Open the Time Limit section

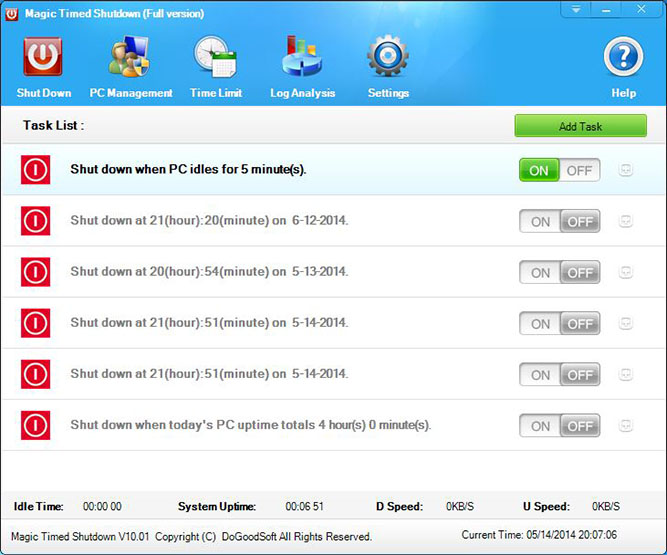pos(216,67)
